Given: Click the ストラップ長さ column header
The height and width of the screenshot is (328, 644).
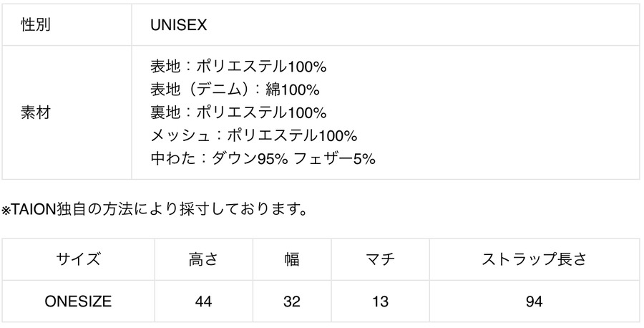Looking at the screenshot, I should click(534, 259).
